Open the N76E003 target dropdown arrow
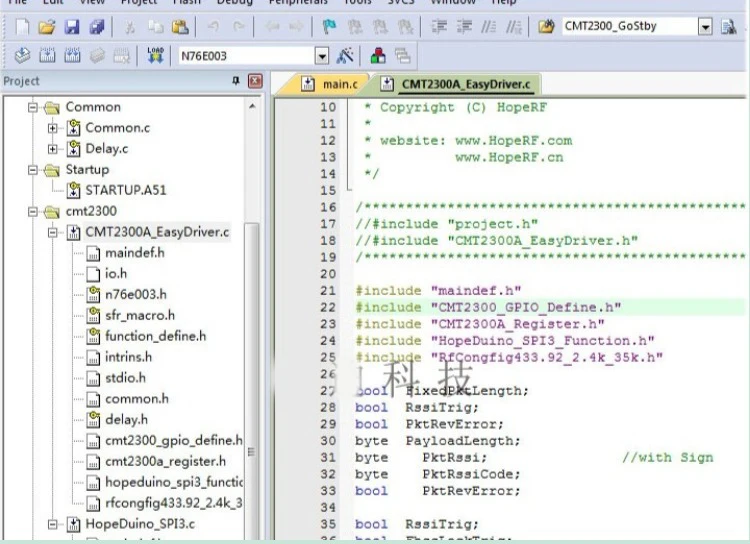The height and width of the screenshot is (544, 750). 322,56
